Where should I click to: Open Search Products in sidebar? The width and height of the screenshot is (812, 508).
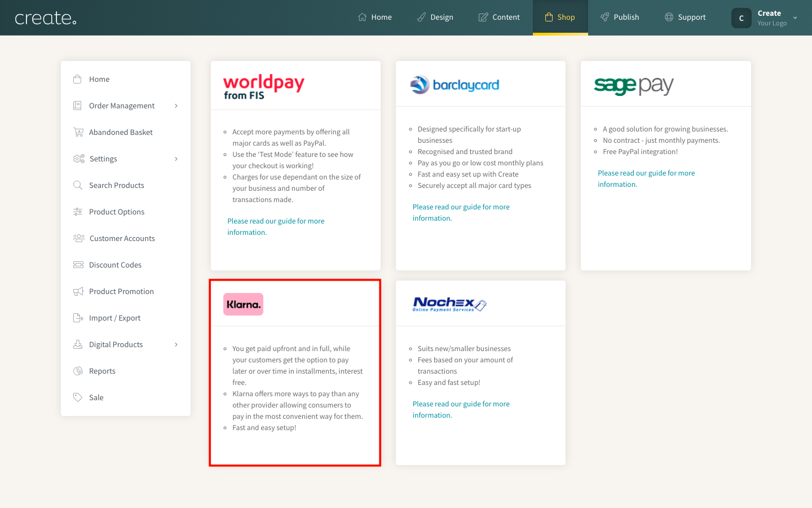(x=117, y=185)
